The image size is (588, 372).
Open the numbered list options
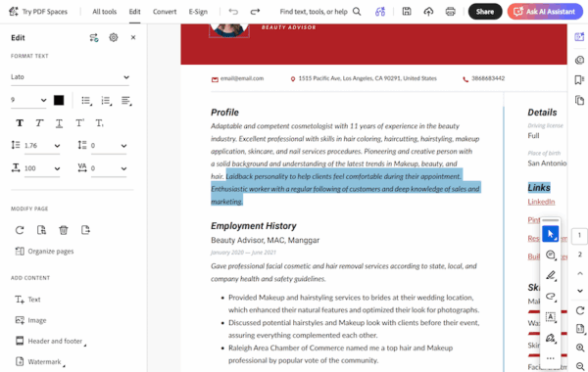click(106, 101)
